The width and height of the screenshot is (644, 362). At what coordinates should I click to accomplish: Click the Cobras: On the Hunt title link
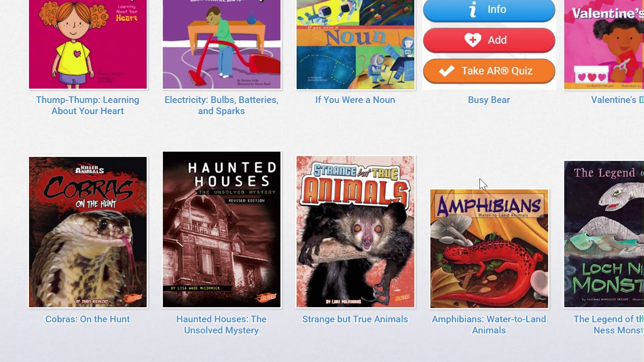(88, 319)
